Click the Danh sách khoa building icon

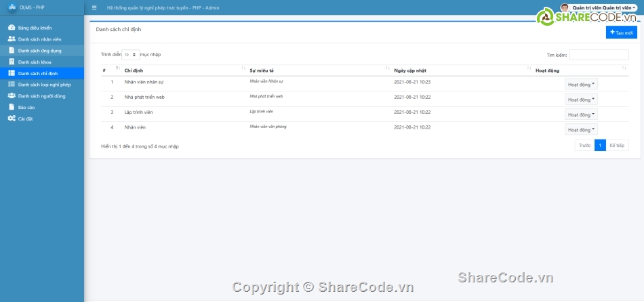[12, 62]
